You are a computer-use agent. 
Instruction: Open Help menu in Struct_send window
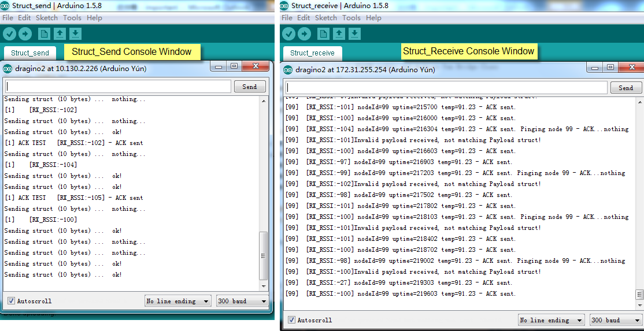point(94,18)
